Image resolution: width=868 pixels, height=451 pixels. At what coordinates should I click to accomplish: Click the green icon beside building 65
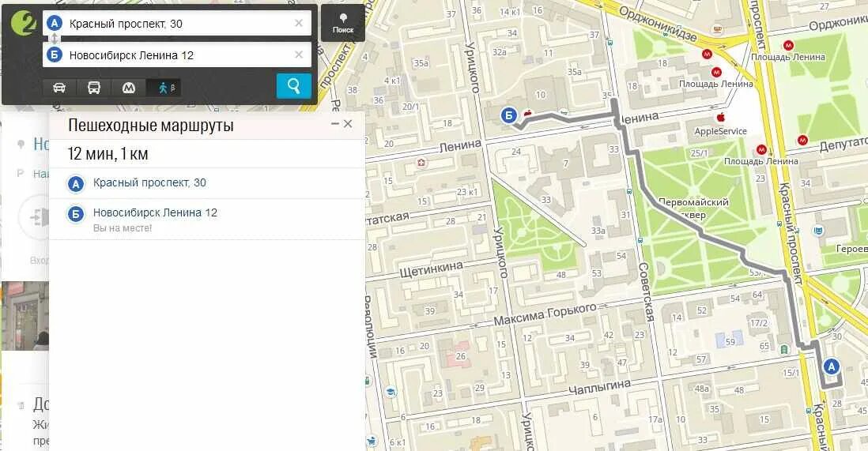[x=784, y=349]
